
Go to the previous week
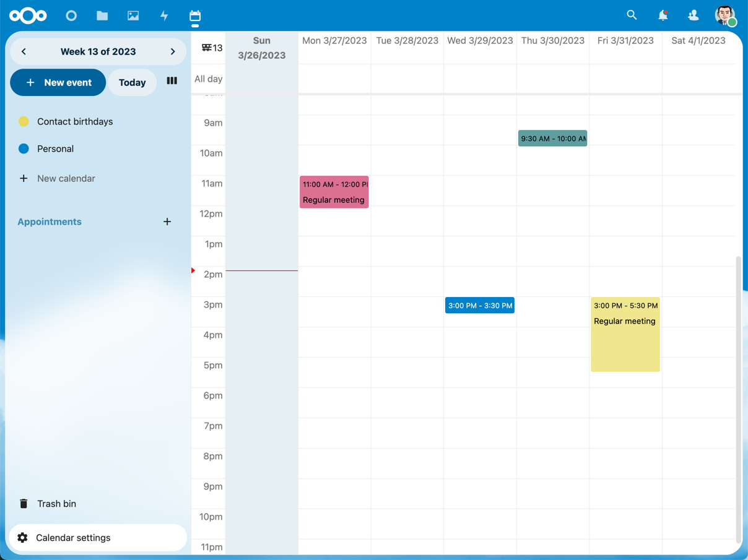pyautogui.click(x=24, y=51)
